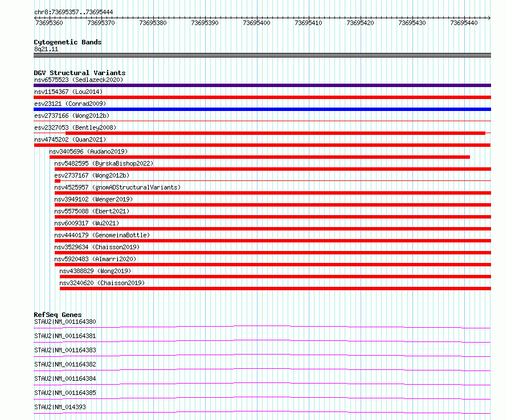Click the dark purple nsv6575523 variant bar

[x=262, y=85]
